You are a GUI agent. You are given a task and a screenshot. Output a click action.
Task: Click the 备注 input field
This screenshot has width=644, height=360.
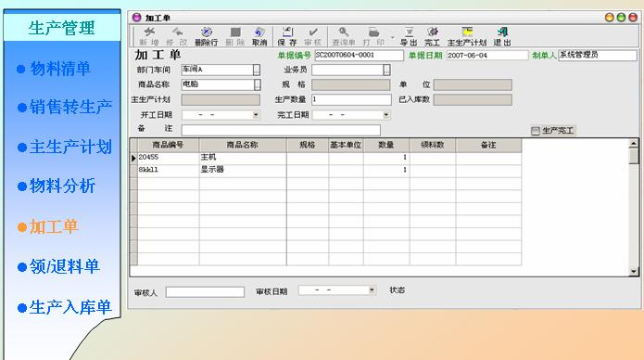pyautogui.click(x=281, y=130)
